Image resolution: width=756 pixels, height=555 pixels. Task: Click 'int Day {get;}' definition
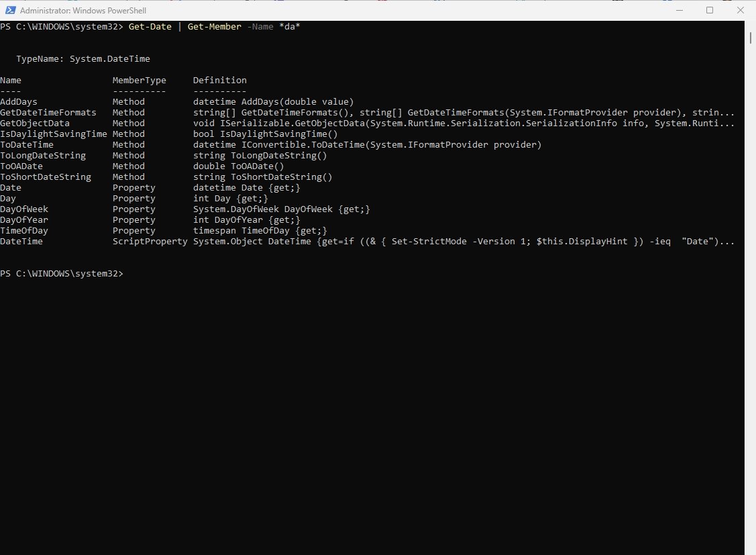pos(231,198)
